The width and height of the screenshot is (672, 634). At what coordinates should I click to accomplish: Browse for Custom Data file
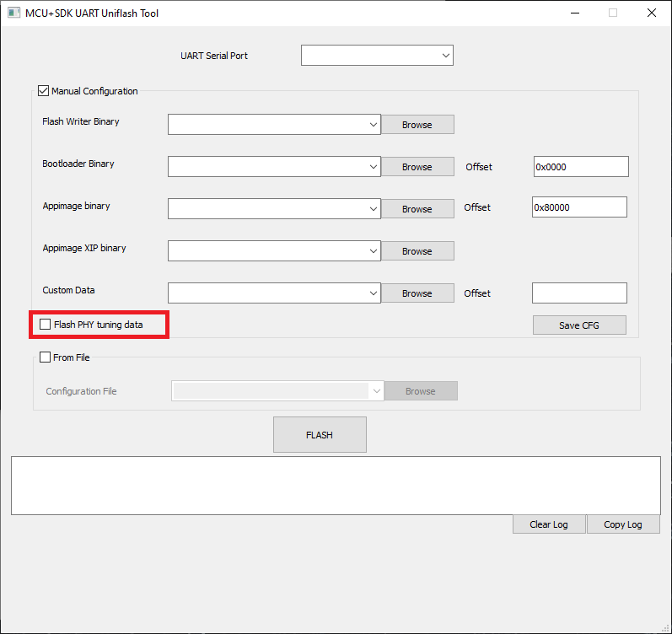[417, 293]
